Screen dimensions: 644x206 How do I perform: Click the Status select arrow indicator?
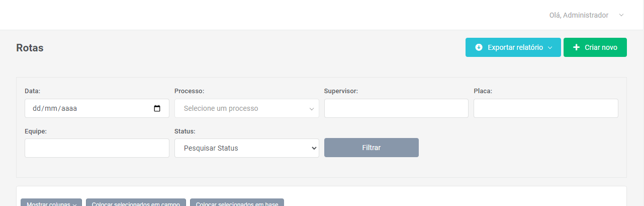(x=314, y=148)
